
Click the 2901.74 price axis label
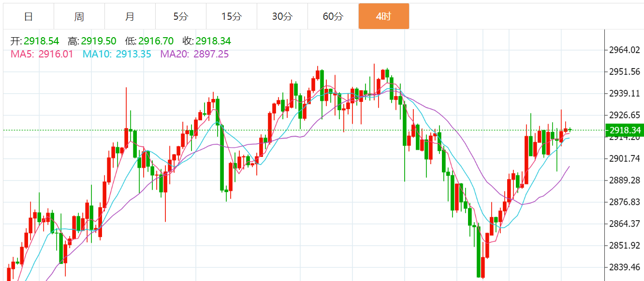[625, 159]
